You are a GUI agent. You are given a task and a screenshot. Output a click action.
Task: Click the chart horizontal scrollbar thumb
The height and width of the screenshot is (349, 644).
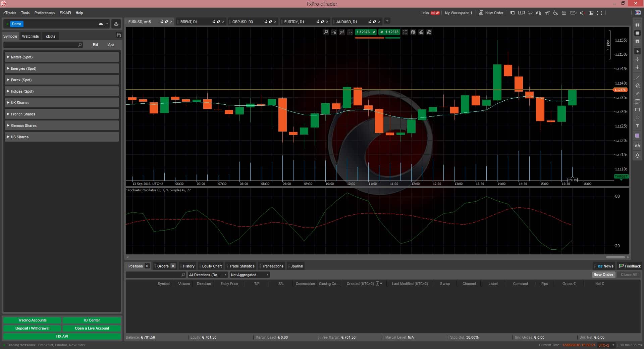tap(615, 257)
